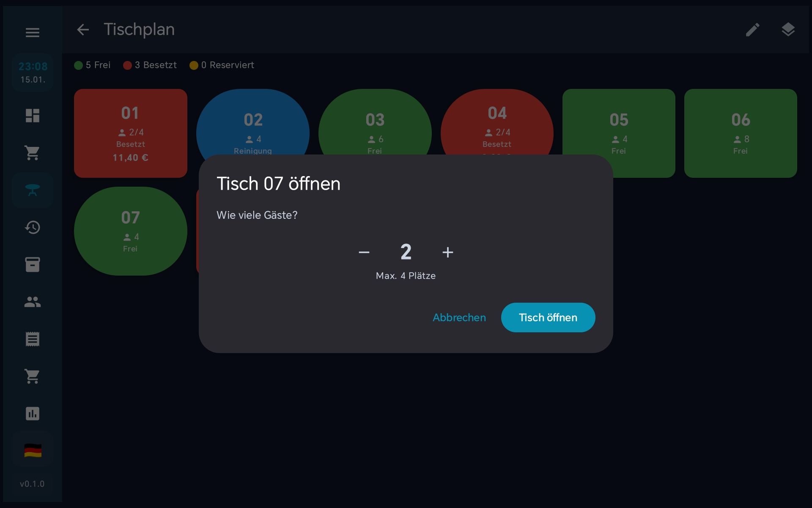Open the archive box sidebar icon

point(33,265)
